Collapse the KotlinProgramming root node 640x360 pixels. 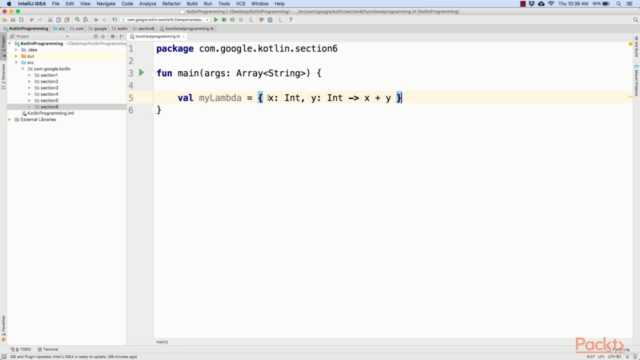click(10, 44)
